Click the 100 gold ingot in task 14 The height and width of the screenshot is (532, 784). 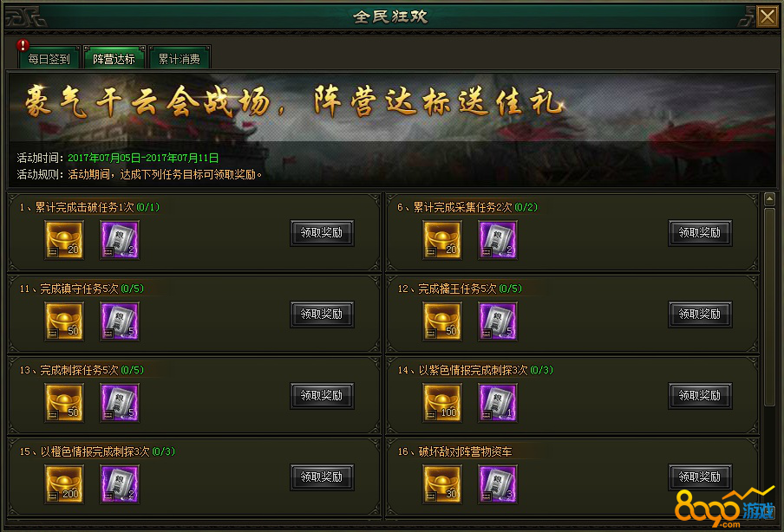coord(442,403)
